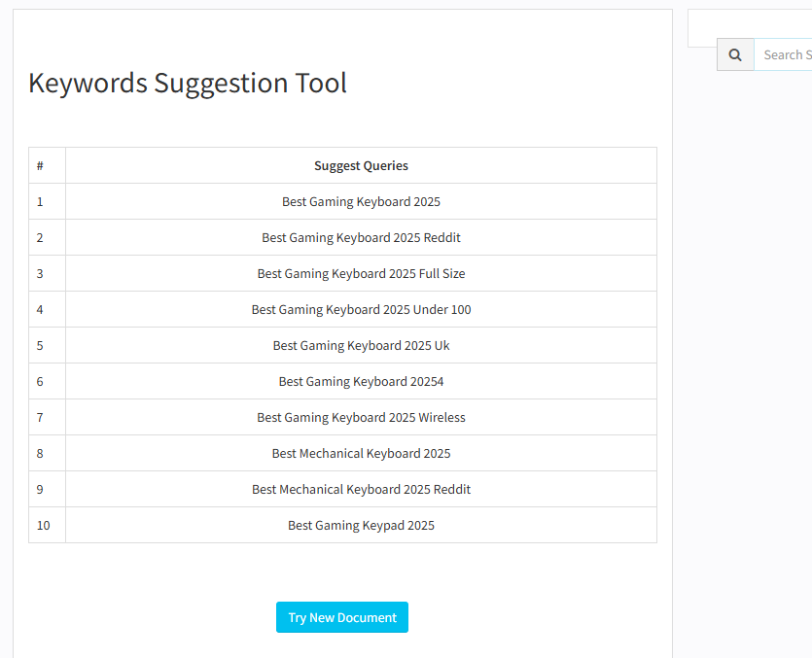
Task: Click row number 3 cell
Action: pos(47,273)
